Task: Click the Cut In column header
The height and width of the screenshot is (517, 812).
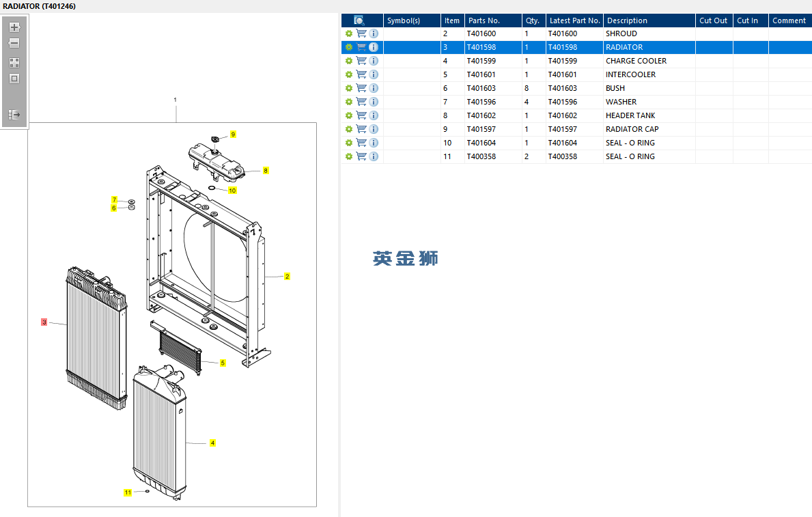Action: pyautogui.click(x=751, y=20)
